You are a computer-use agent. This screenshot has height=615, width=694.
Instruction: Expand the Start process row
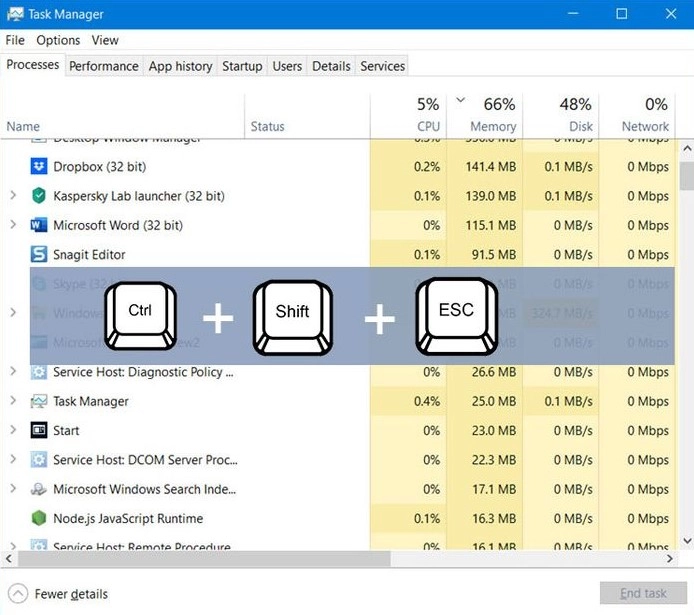click(13, 430)
